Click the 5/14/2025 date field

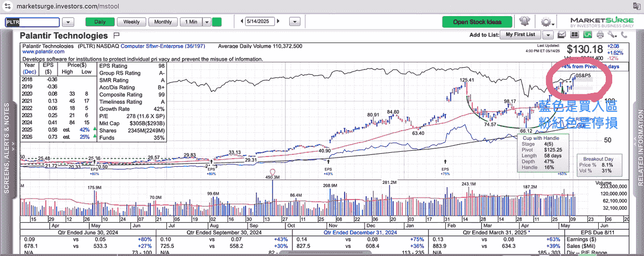pos(260,22)
